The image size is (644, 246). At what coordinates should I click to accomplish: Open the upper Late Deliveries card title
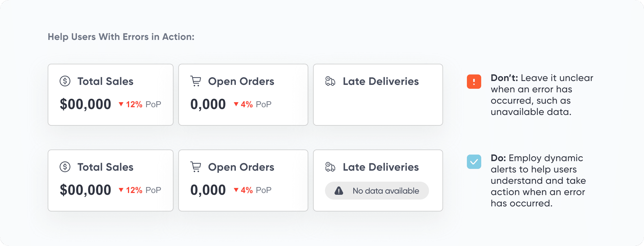(381, 81)
